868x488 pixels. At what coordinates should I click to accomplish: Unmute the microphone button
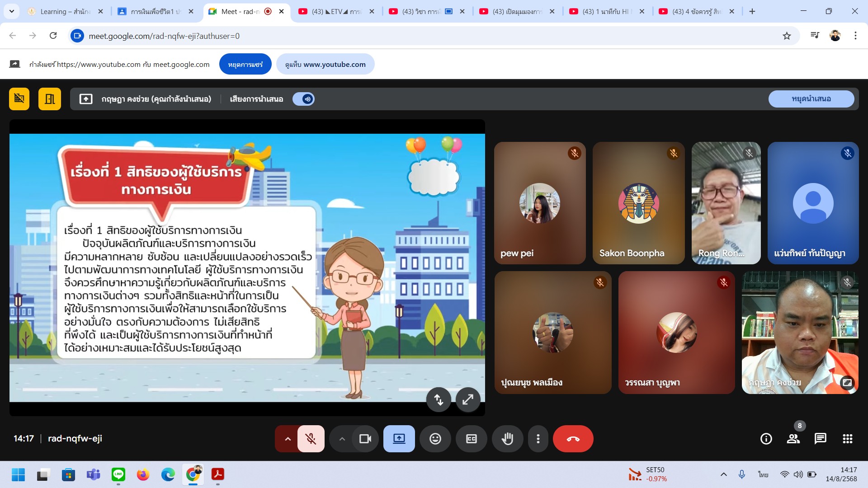[311, 439]
